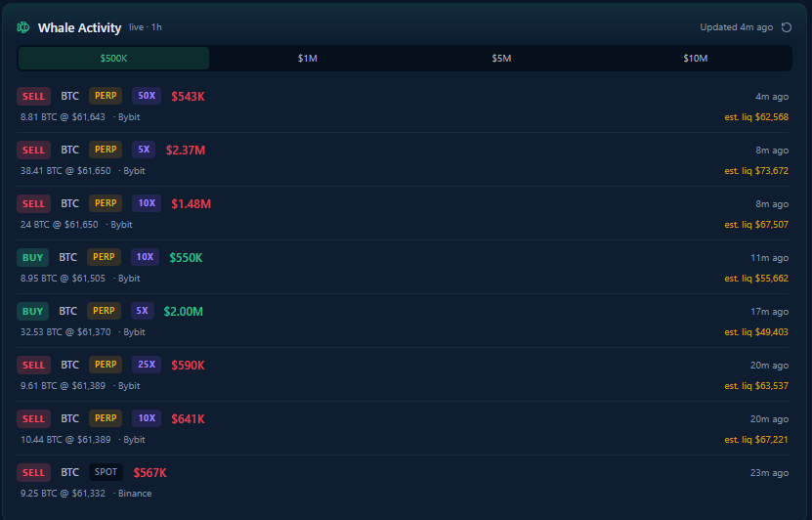Click 'est. liq $63,537' value

click(756, 386)
